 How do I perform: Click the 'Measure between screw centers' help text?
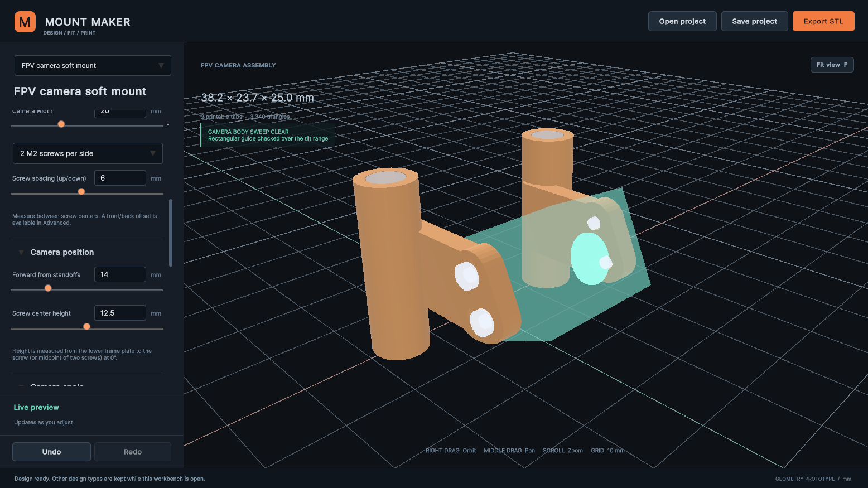click(x=85, y=219)
